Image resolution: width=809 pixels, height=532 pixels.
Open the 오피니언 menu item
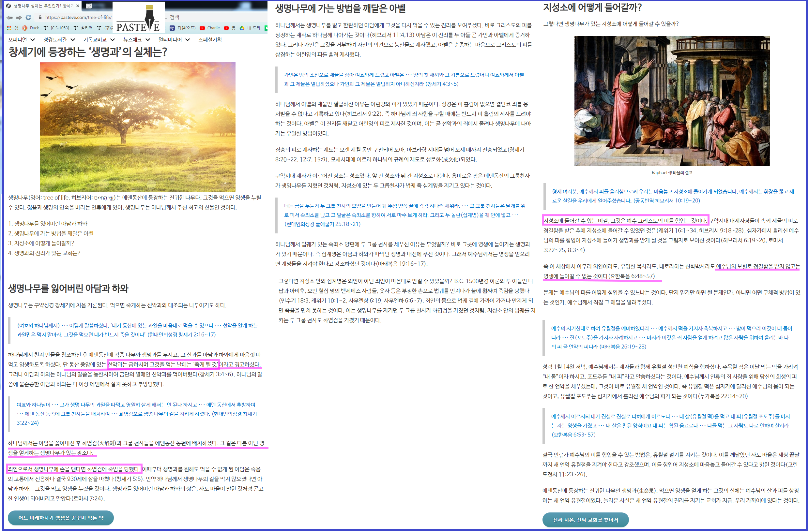(18, 40)
